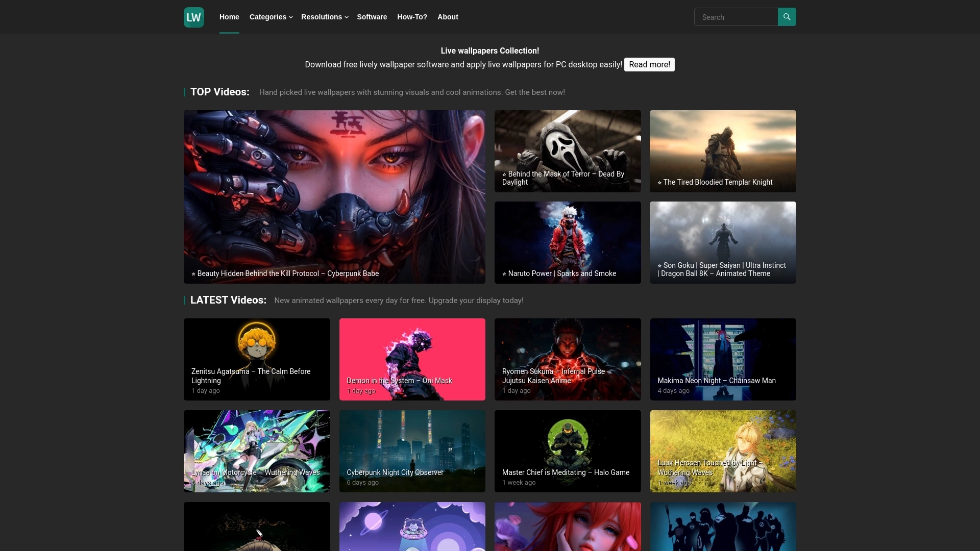Open Son Goku Ultra Instinct wallpaper
This screenshot has height=551, width=980.
[723, 242]
